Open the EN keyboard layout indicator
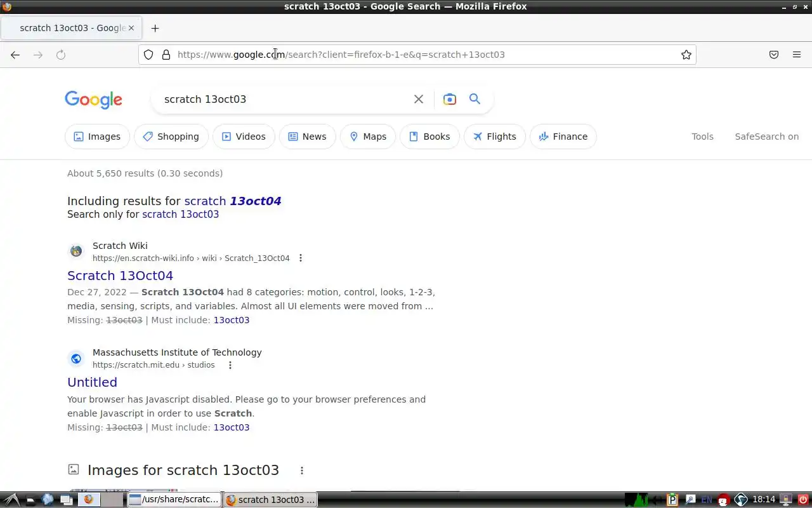Image resolution: width=812 pixels, height=508 pixels. tap(706, 500)
